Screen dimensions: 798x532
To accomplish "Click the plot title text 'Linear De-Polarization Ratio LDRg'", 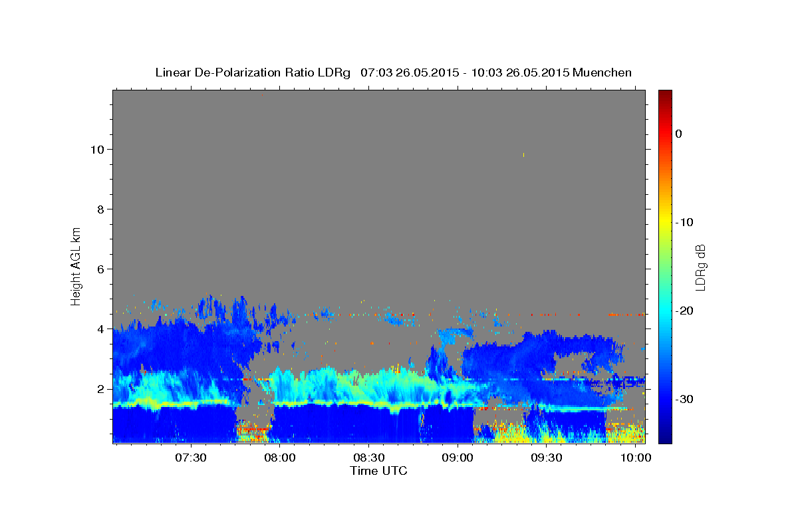I will 253,72.
